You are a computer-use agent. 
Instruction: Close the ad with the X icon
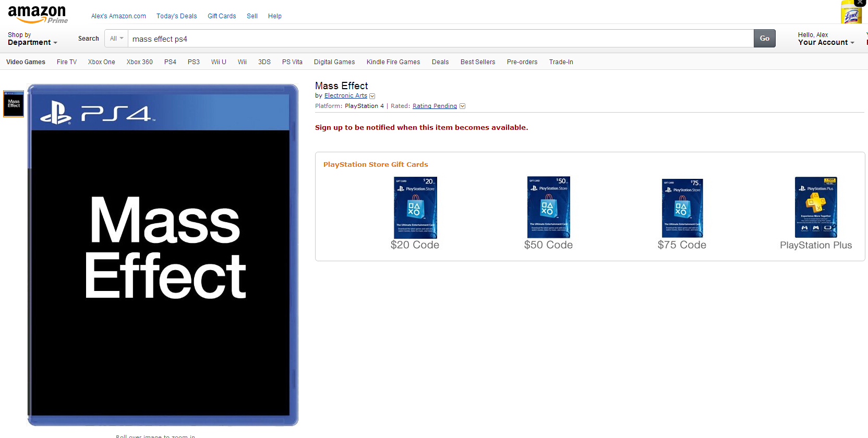[861, 3]
